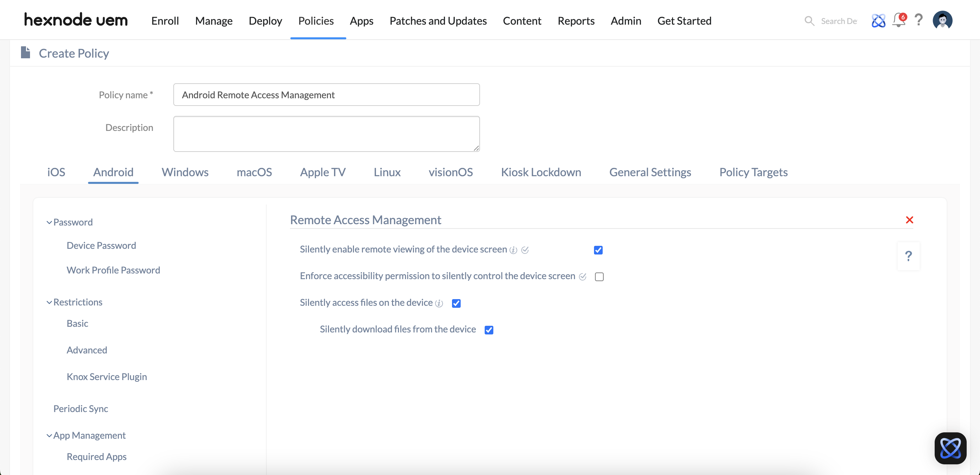Open Basic restrictions
The width and height of the screenshot is (980, 475).
click(x=77, y=323)
